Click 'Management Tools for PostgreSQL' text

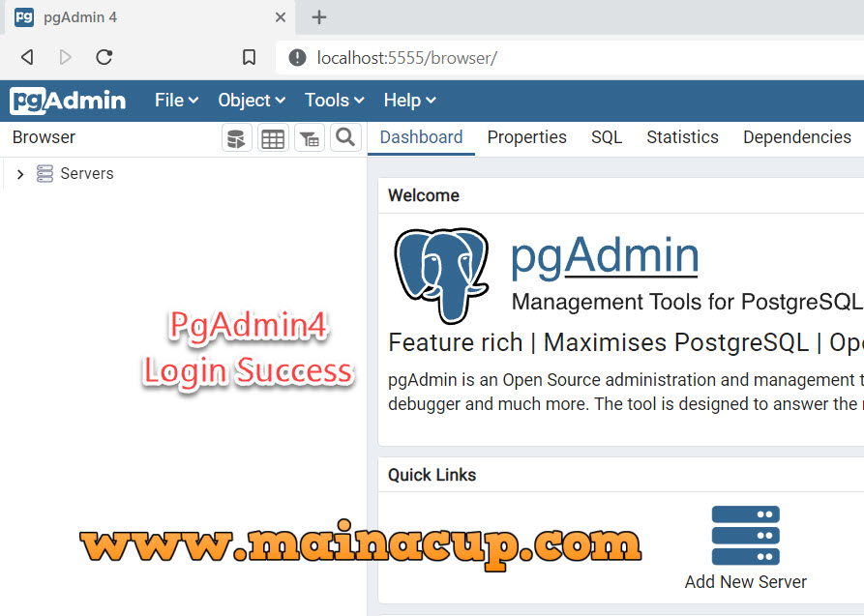[687, 302]
